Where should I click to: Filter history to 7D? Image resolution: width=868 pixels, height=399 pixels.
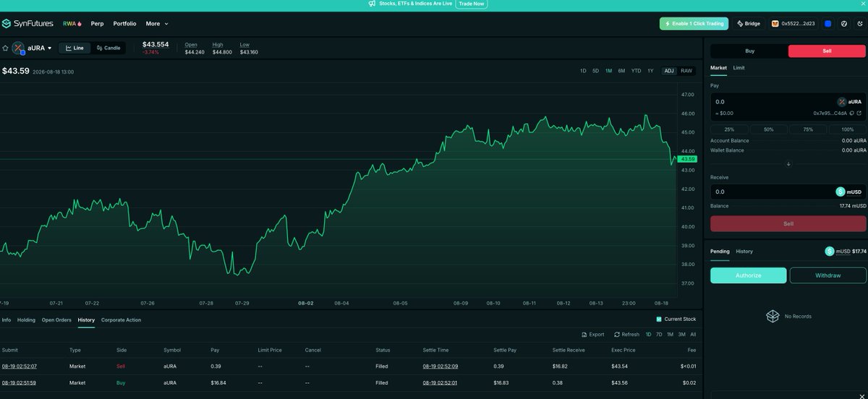click(659, 335)
